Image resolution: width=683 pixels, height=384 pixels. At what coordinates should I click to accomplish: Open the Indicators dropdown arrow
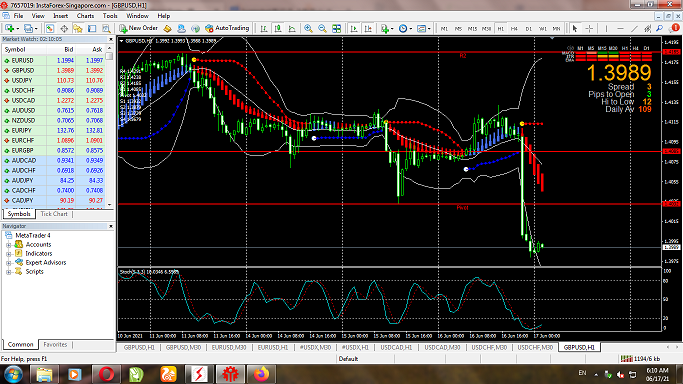point(392,28)
